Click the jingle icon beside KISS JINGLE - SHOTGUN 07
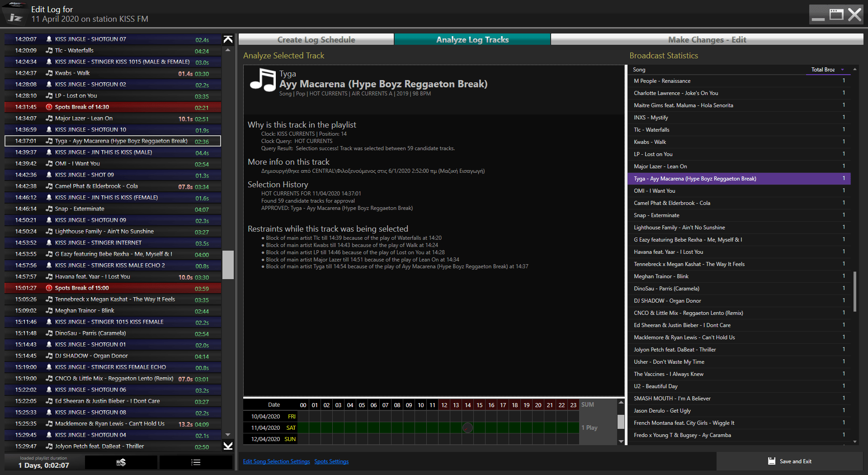 tap(49, 39)
